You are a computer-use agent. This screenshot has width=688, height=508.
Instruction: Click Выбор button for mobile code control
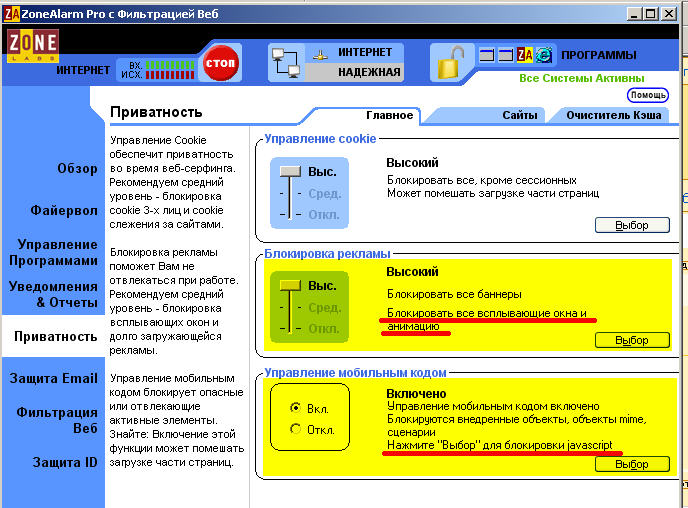(632, 464)
